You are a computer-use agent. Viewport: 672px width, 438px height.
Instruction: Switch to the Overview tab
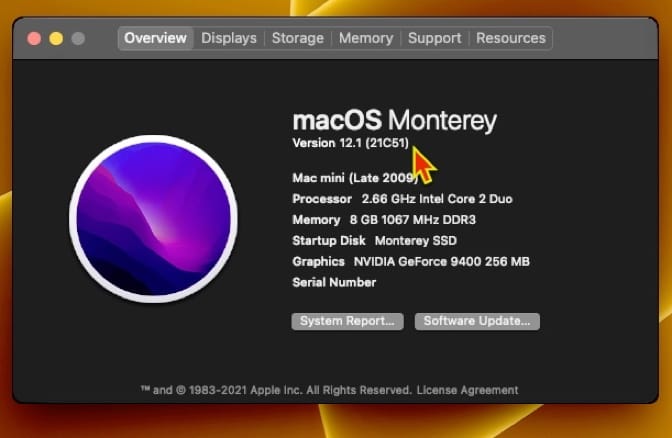click(155, 38)
